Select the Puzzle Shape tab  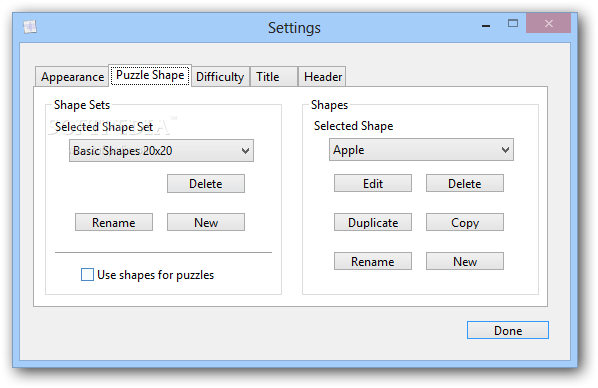click(x=150, y=75)
